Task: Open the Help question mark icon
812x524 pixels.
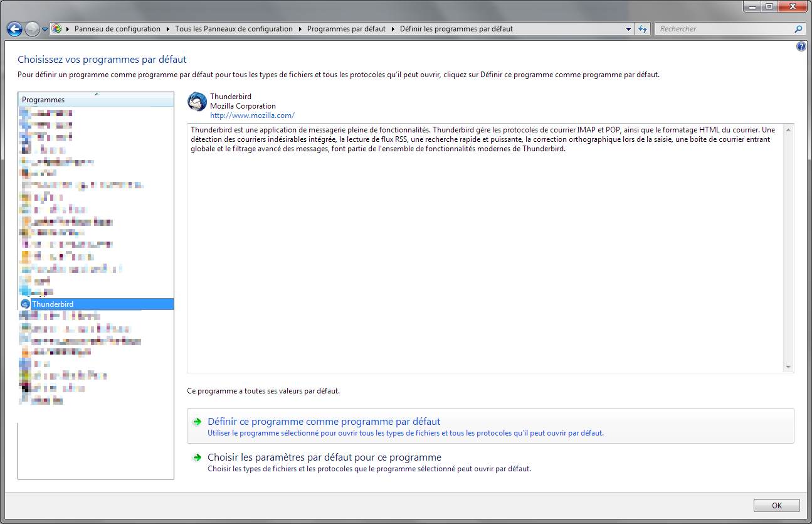Action: [x=801, y=46]
